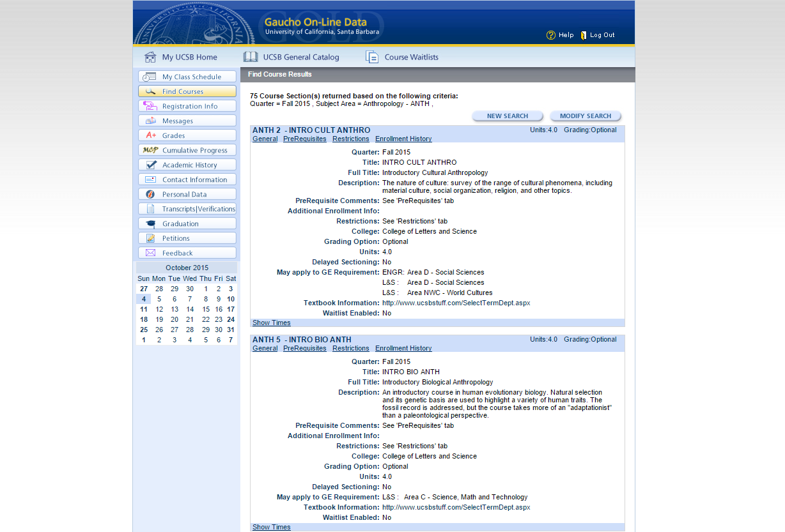Open Grades sidebar button
This screenshot has height=532, width=785.
(x=187, y=135)
